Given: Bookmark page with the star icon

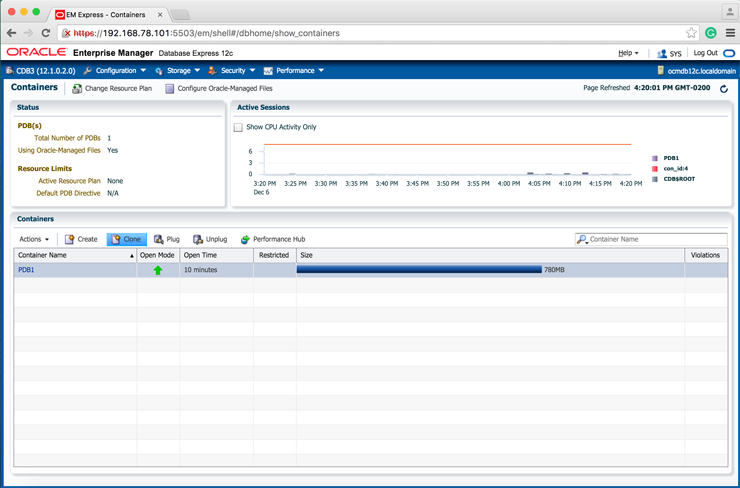Looking at the screenshot, I should (x=691, y=33).
